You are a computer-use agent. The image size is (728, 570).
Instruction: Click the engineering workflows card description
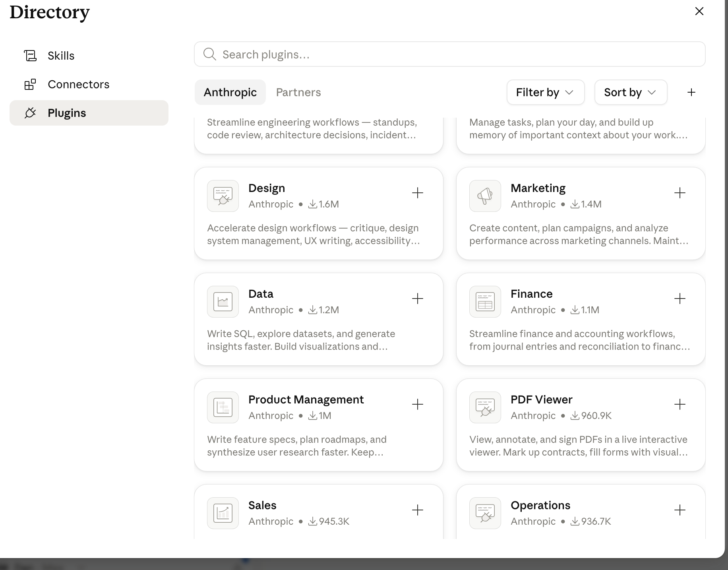tap(312, 128)
